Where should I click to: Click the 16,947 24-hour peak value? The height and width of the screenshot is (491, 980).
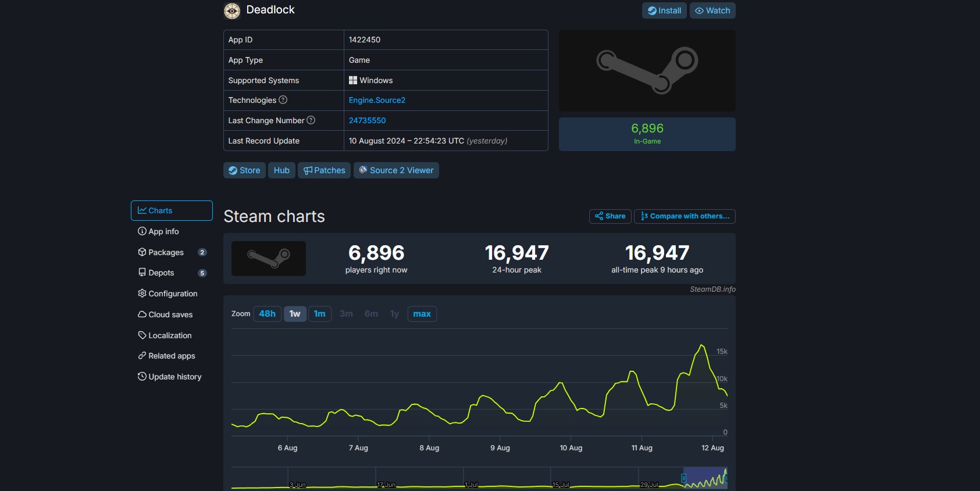point(517,253)
